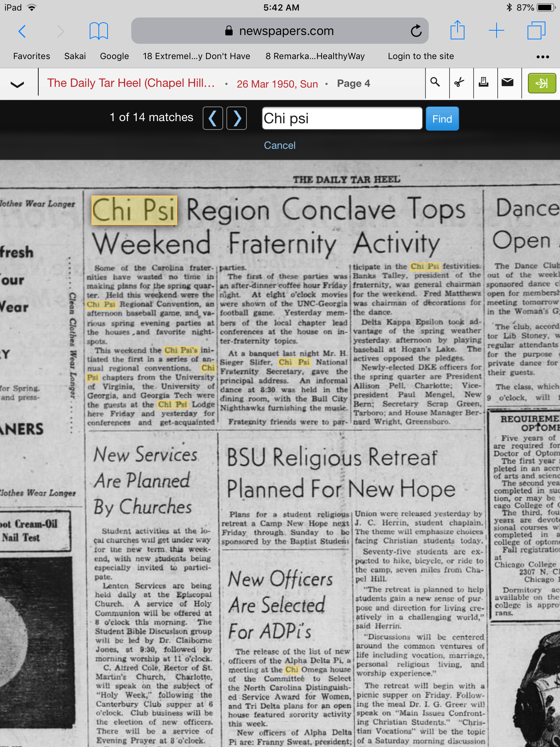Expand the chevron-down menu beside paper title
This screenshot has height=747, width=560.
pyautogui.click(x=17, y=84)
